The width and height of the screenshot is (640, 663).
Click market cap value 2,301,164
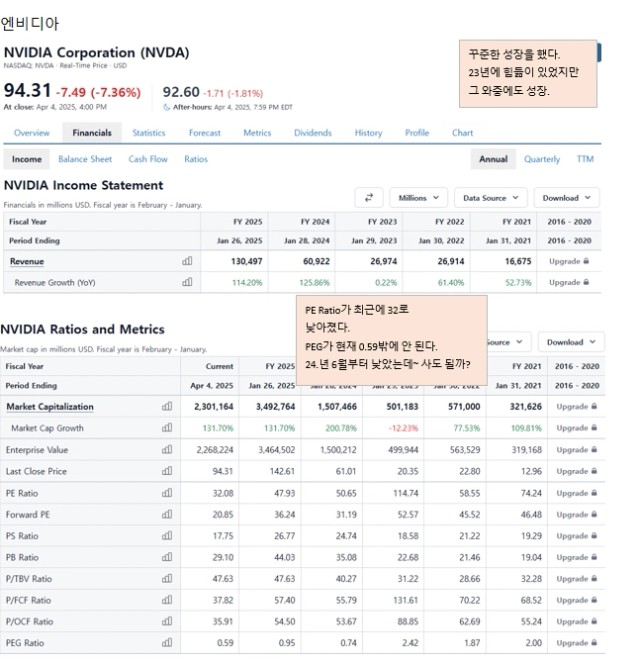pos(213,406)
